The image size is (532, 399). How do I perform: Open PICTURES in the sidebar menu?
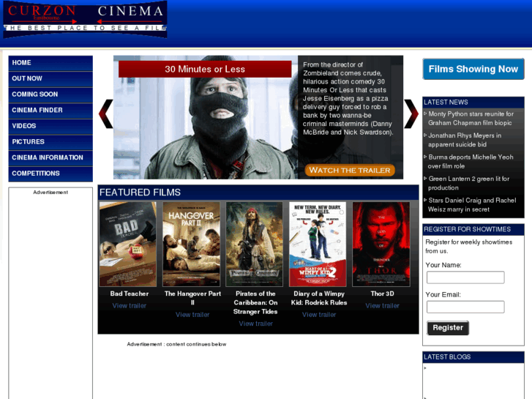[x=50, y=141]
